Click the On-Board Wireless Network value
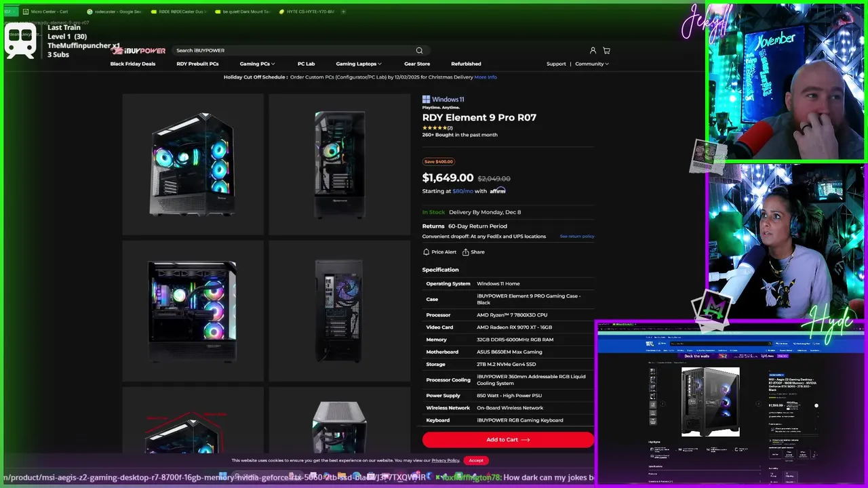 coord(510,408)
